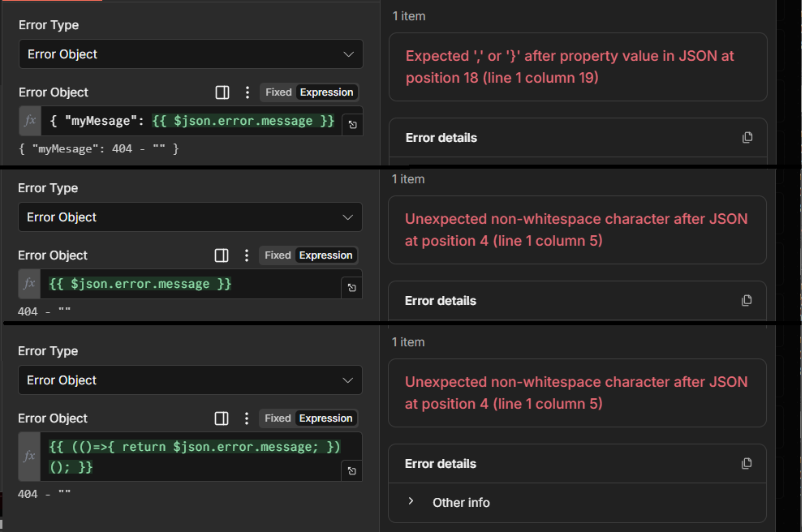
Task: Click the fx icon beside the myMesage expression
Action: click(x=30, y=121)
